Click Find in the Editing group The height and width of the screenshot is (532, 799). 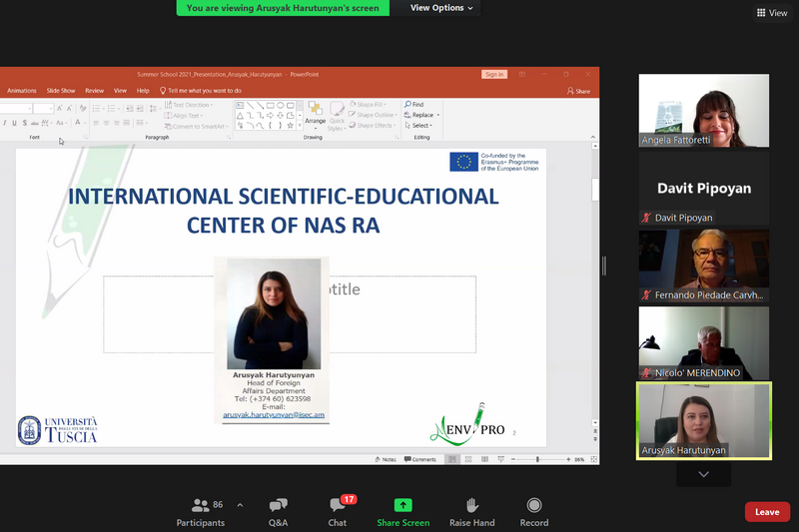[x=414, y=105]
